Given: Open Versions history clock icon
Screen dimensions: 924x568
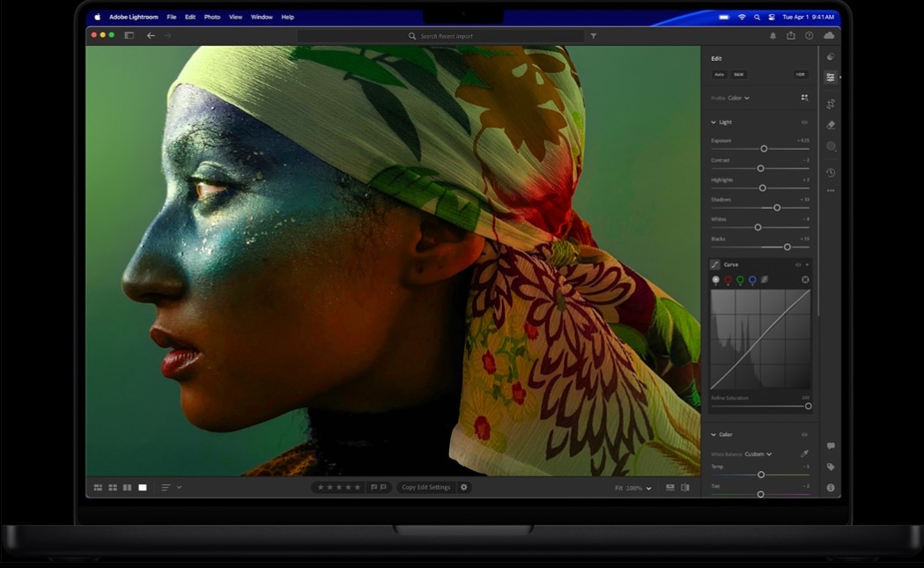Looking at the screenshot, I should 831,173.
